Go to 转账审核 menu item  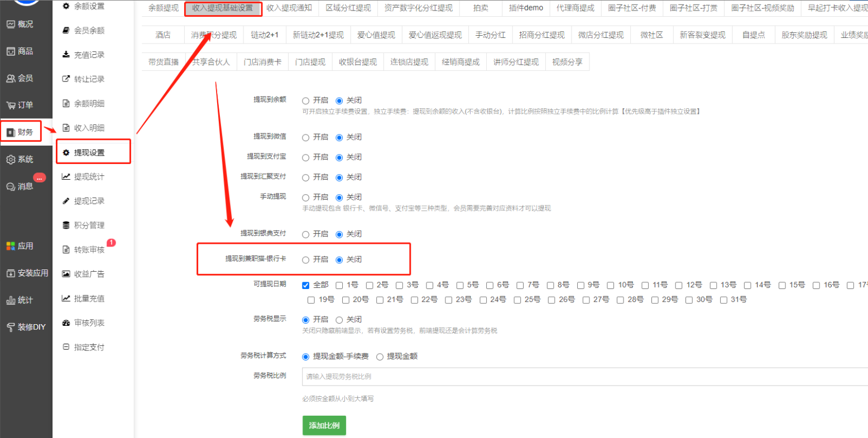[x=89, y=249]
